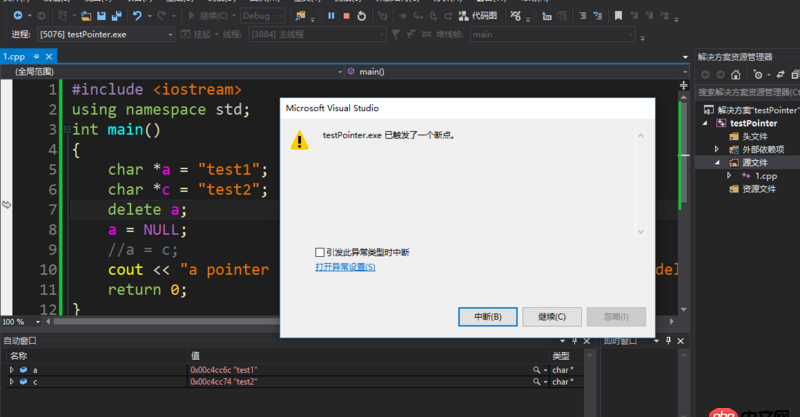Switch to the 1.cpp tab
The image size is (800, 417).
coord(14,56)
